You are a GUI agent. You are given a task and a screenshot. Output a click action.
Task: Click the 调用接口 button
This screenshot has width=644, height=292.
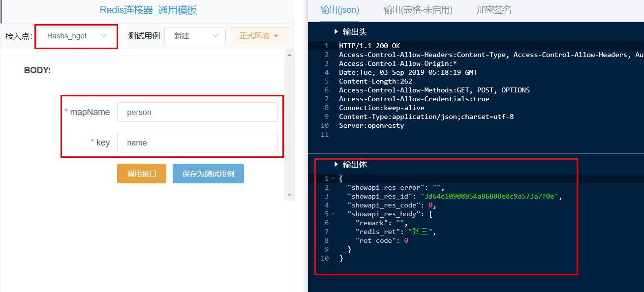[x=142, y=174]
